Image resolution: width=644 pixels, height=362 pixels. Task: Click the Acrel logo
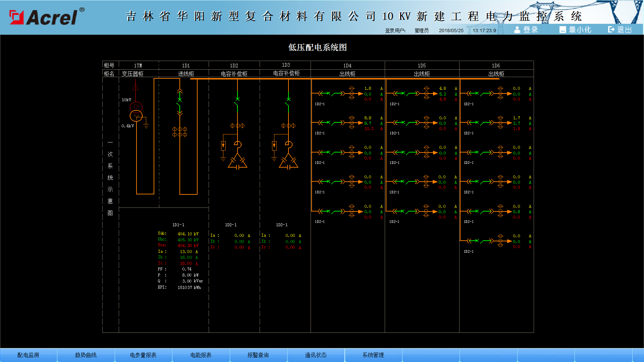47,17
